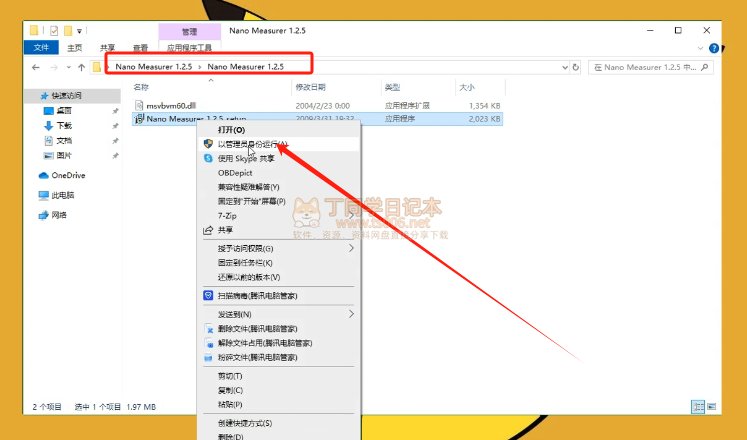The image size is (747, 440).
Task: Select 网络 in navigation pane
Action: pos(59,215)
